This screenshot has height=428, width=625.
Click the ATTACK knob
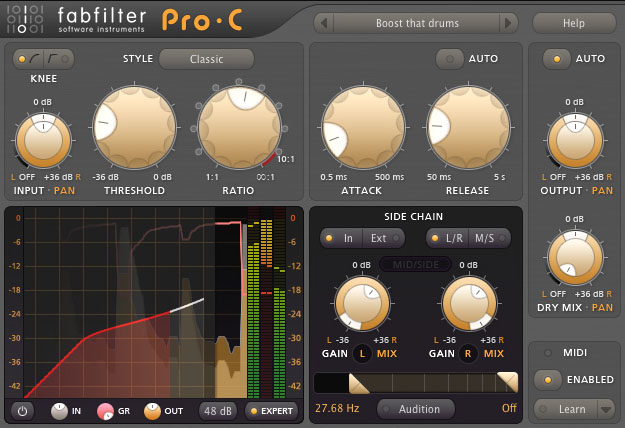point(363,127)
